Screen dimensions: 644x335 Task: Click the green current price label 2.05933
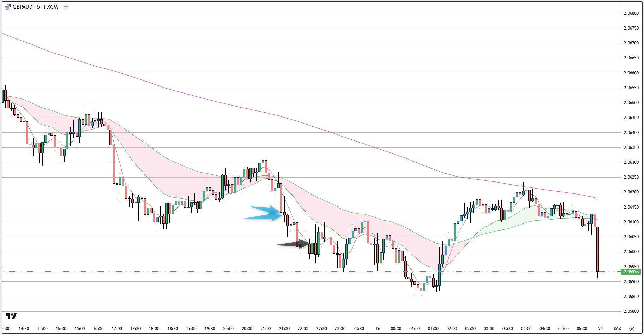(631, 272)
